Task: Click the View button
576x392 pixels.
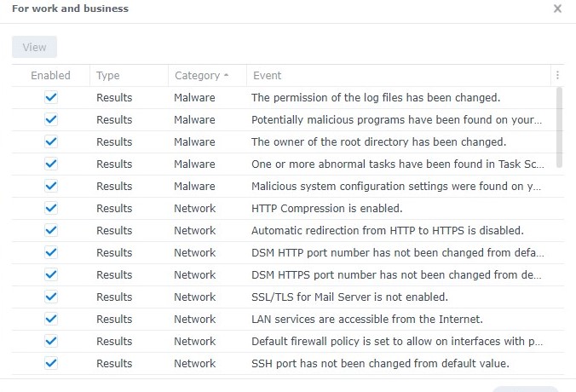Action: coord(35,47)
